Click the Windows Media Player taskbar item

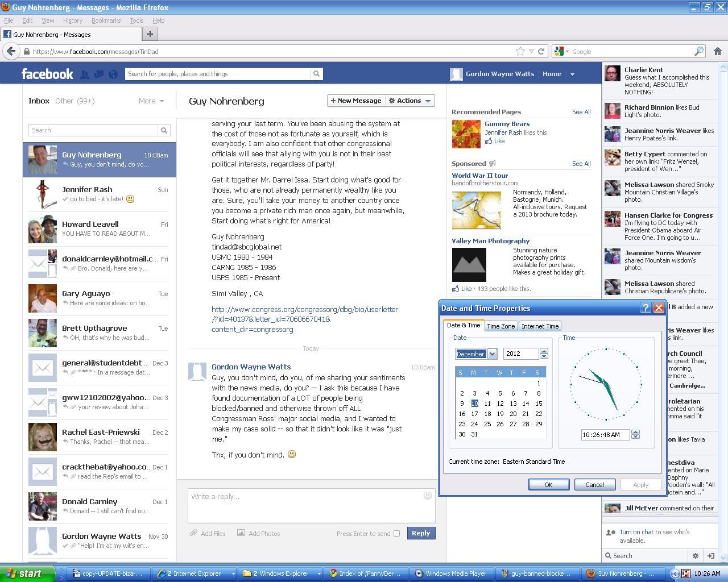(450, 573)
